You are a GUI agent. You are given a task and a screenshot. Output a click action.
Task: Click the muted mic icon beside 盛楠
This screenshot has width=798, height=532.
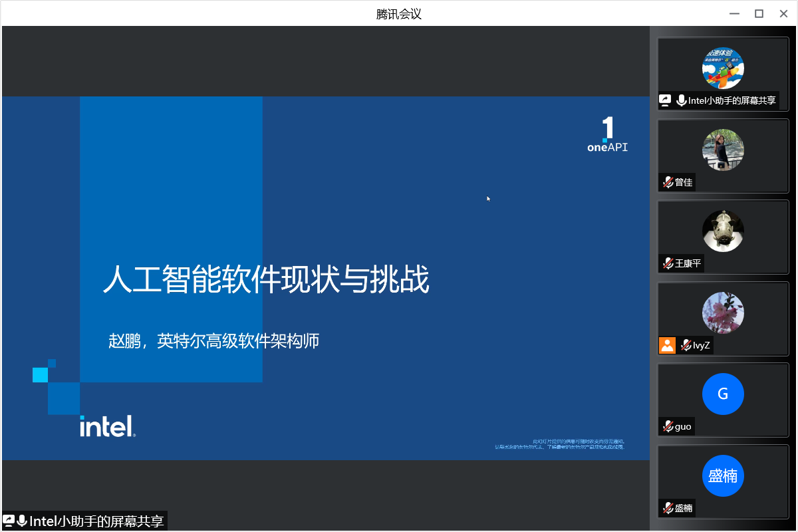[668, 508]
